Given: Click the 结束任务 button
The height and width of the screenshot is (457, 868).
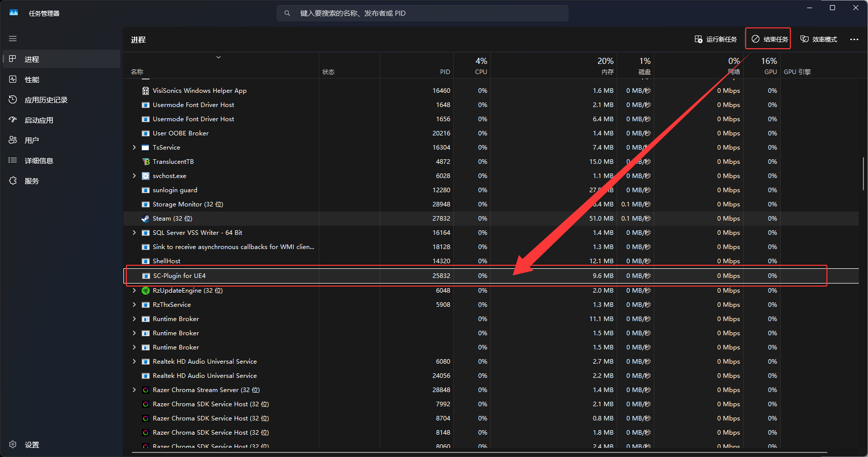Looking at the screenshot, I should 770,39.
